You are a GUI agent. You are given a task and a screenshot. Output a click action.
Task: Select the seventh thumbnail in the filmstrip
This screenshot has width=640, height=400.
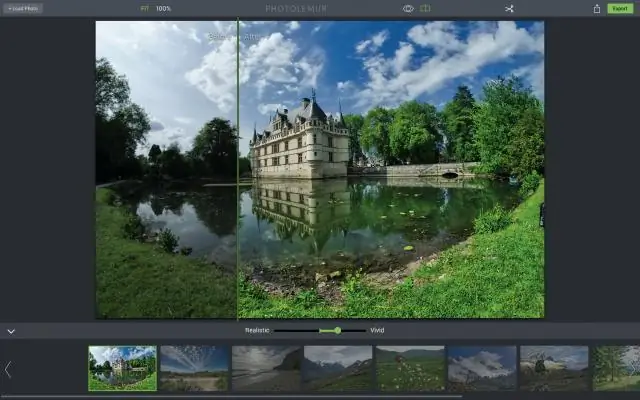coord(554,368)
